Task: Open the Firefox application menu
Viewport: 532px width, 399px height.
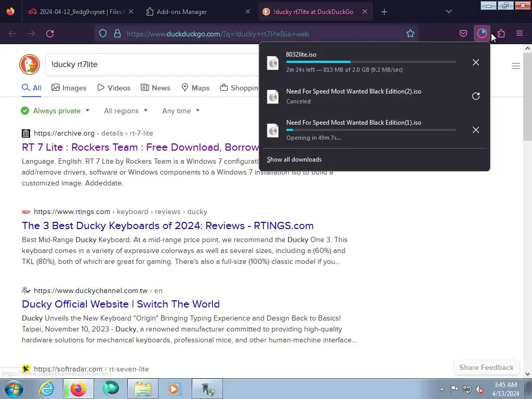Action: pyautogui.click(x=520, y=34)
